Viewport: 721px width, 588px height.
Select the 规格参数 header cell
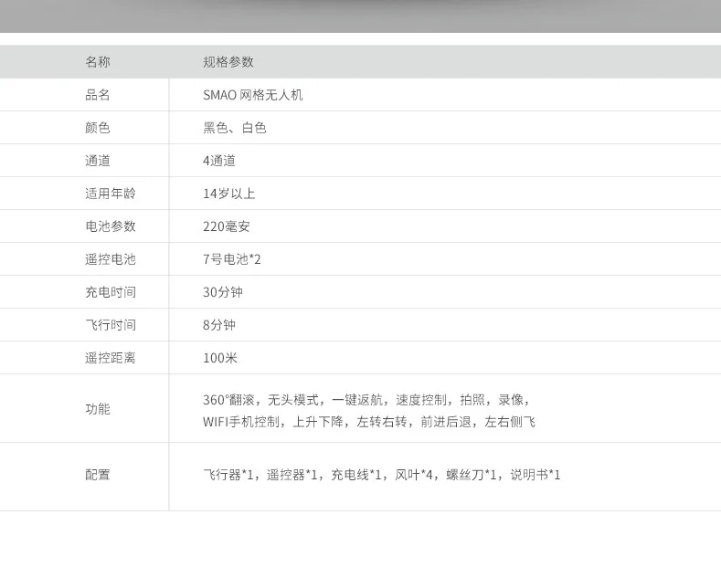coord(228,61)
